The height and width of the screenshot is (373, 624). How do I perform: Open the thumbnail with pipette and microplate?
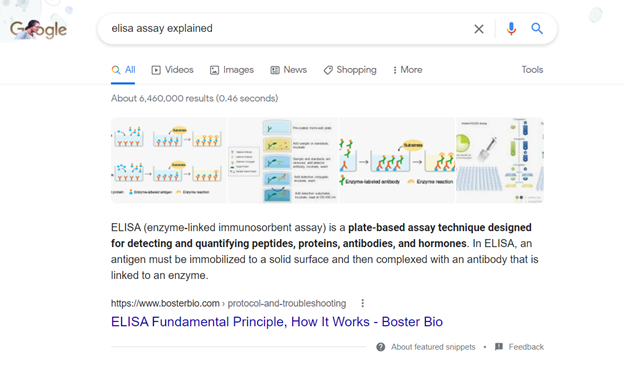[x=500, y=160]
